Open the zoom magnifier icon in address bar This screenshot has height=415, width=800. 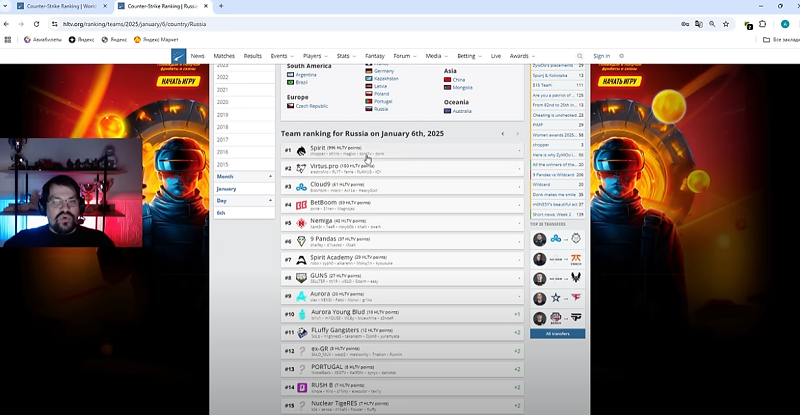click(712, 24)
